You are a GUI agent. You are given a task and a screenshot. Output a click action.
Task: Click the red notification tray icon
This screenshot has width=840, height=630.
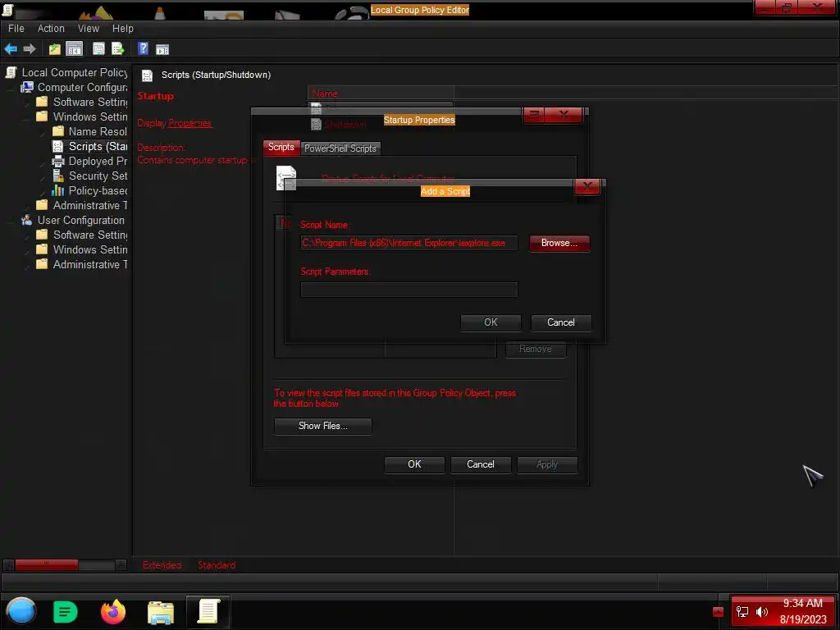pyautogui.click(x=719, y=612)
